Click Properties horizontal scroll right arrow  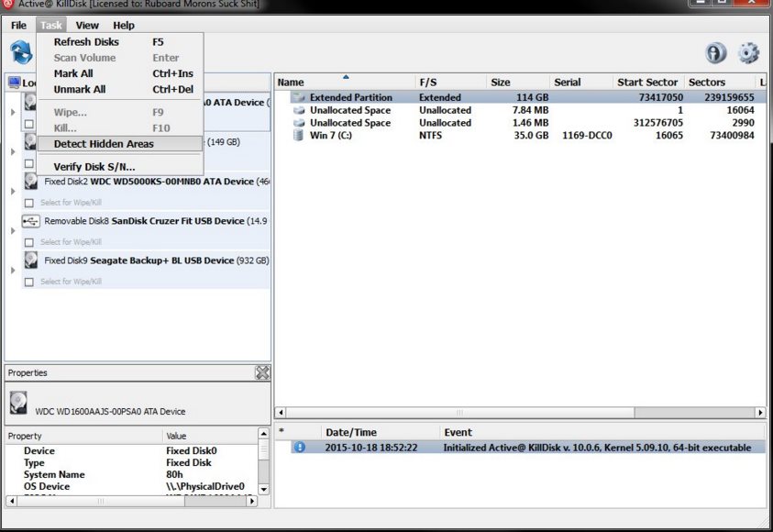(252, 501)
